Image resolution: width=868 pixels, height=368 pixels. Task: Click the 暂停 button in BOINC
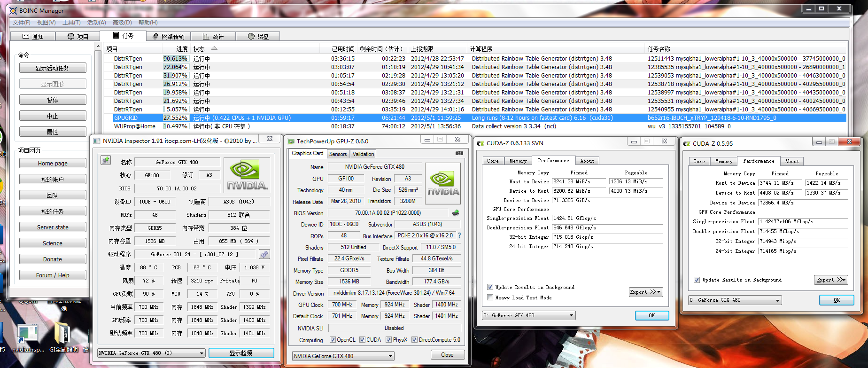tap(53, 100)
